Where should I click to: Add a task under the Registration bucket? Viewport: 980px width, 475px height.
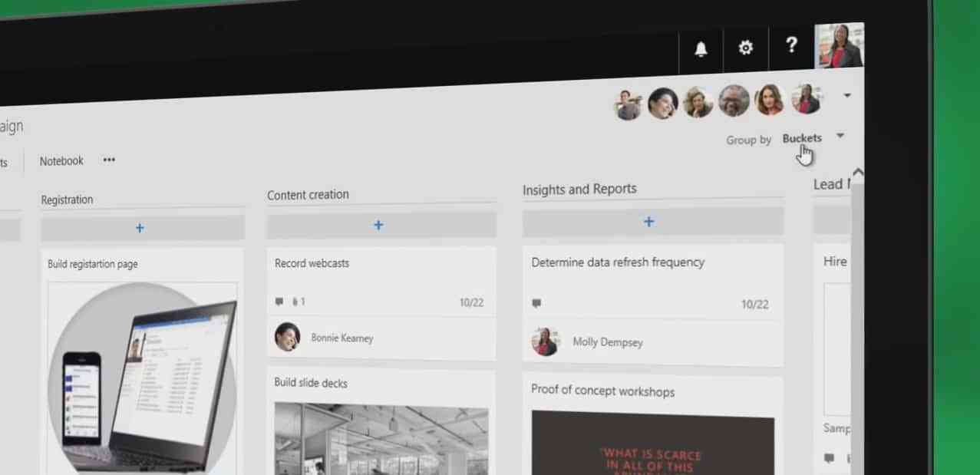(x=140, y=228)
